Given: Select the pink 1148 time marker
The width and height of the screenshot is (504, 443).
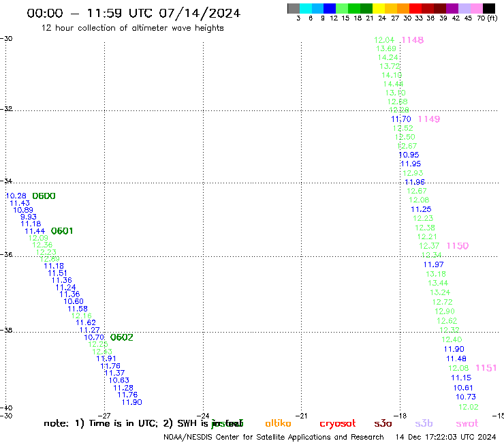Looking at the screenshot, I should 413,40.
